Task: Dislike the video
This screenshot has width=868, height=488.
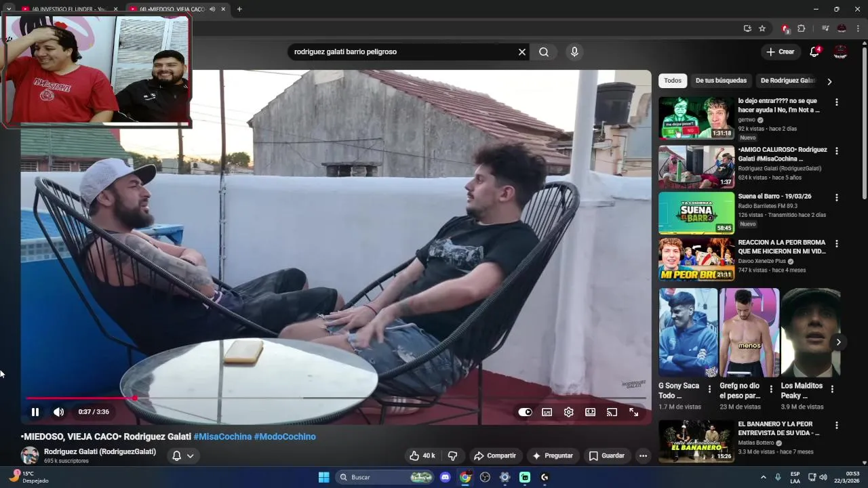Action: [452, 455]
